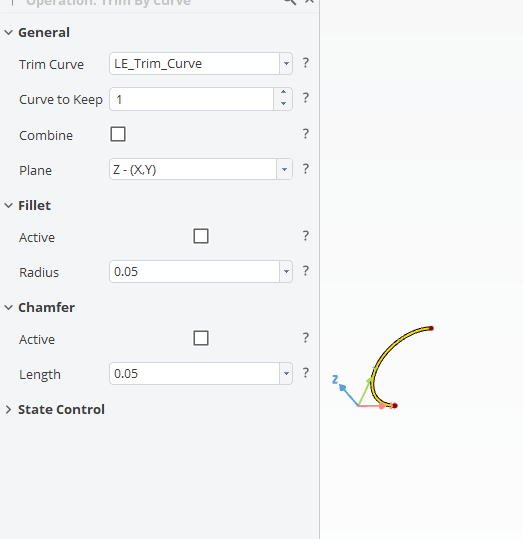Collapse the General section
The width and height of the screenshot is (523, 539).
(x=8, y=33)
